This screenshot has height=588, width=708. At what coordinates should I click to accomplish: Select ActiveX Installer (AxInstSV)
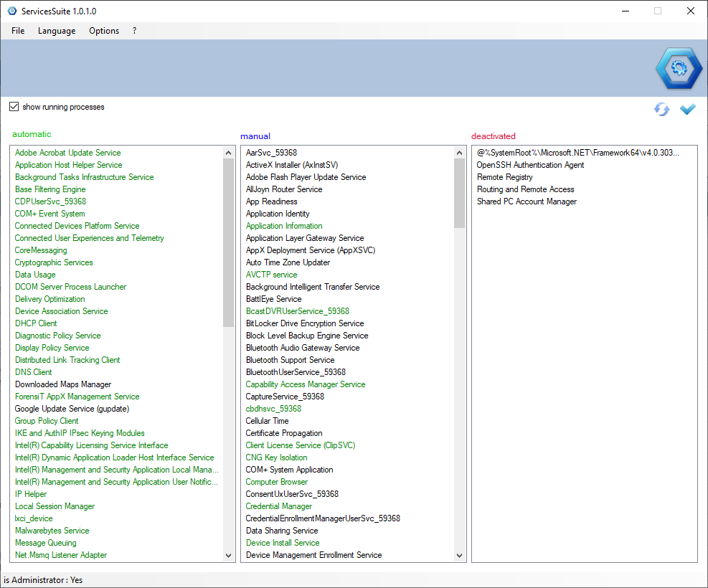tap(292, 165)
